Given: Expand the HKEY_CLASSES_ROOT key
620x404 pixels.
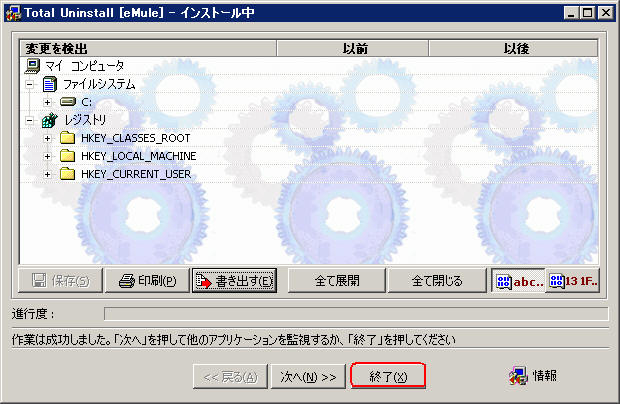Looking at the screenshot, I should 47,138.
